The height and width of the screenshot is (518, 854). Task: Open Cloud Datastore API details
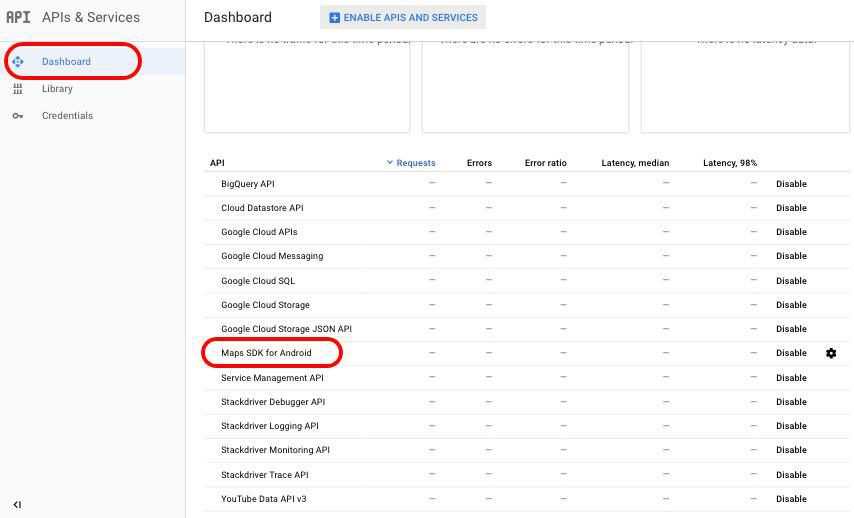coord(262,208)
